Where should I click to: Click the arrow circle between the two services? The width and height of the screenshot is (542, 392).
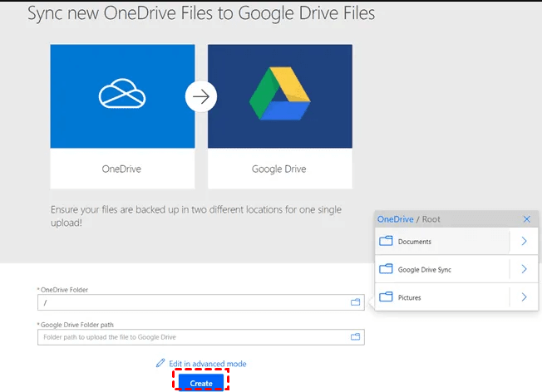pos(201,96)
